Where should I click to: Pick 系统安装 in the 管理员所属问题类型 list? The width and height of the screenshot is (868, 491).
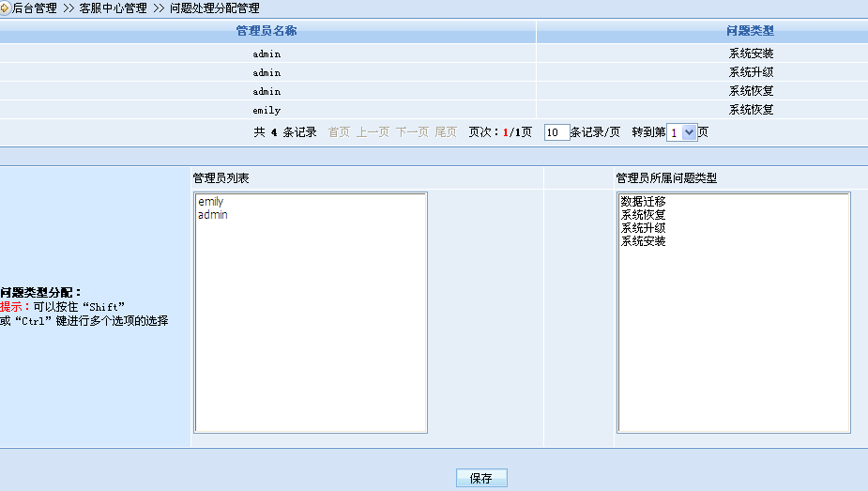[643, 241]
